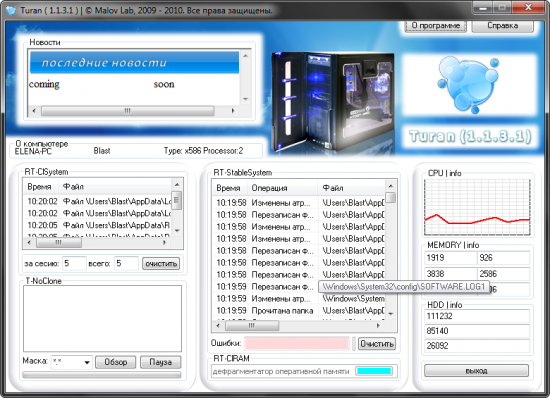The height and width of the screenshot is (398, 550).
Task: Minimize the Turan window
Action: click(483, 7)
